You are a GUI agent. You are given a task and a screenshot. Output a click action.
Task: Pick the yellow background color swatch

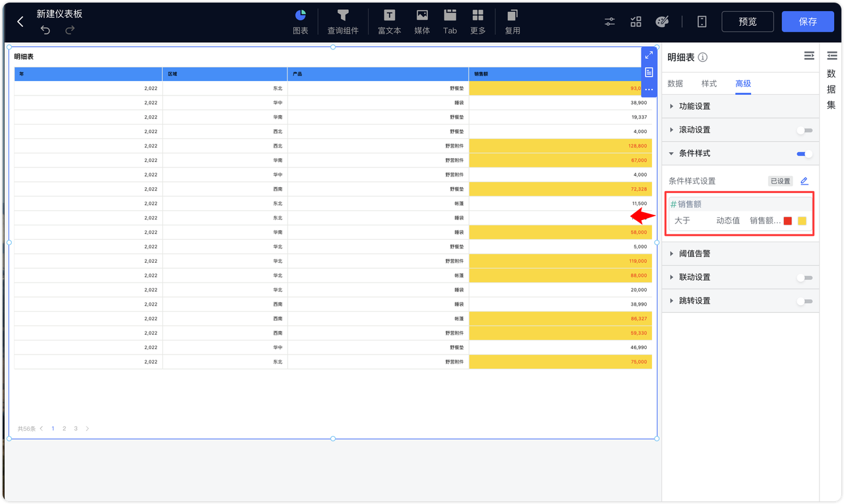click(802, 221)
